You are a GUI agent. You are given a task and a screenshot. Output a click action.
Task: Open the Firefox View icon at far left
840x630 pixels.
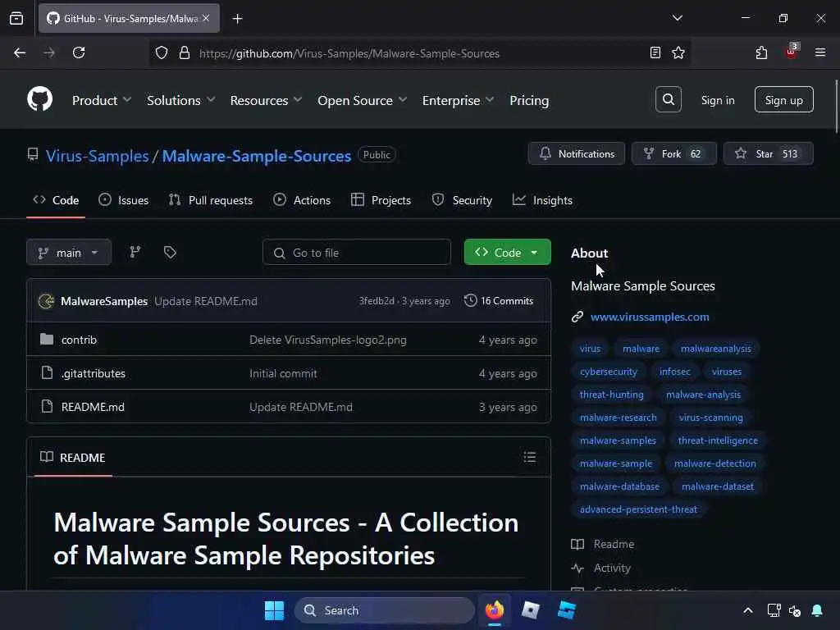point(16,18)
